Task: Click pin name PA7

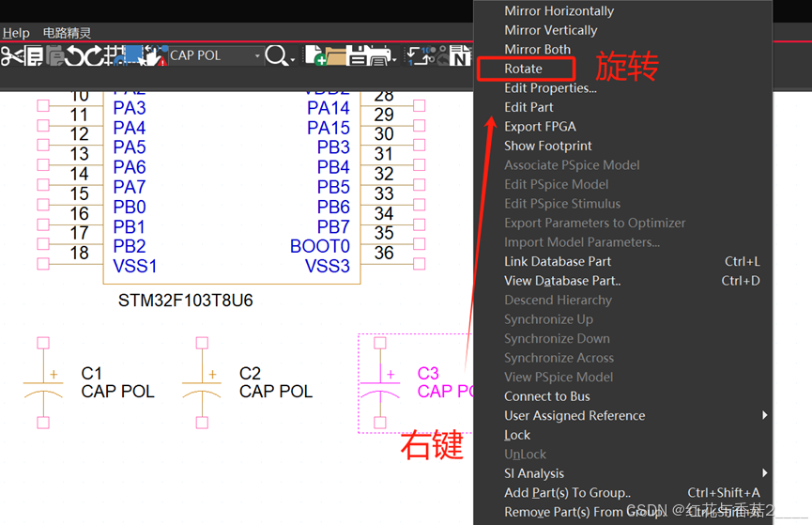Action: pyautogui.click(x=130, y=187)
